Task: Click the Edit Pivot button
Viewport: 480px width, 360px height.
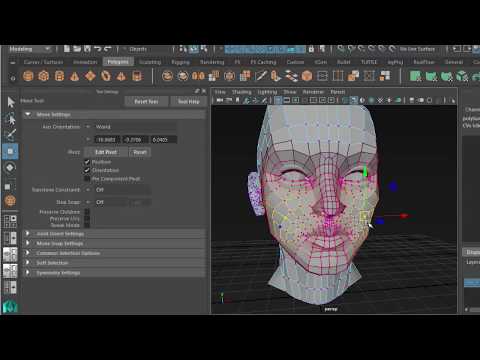Action: tap(106, 152)
